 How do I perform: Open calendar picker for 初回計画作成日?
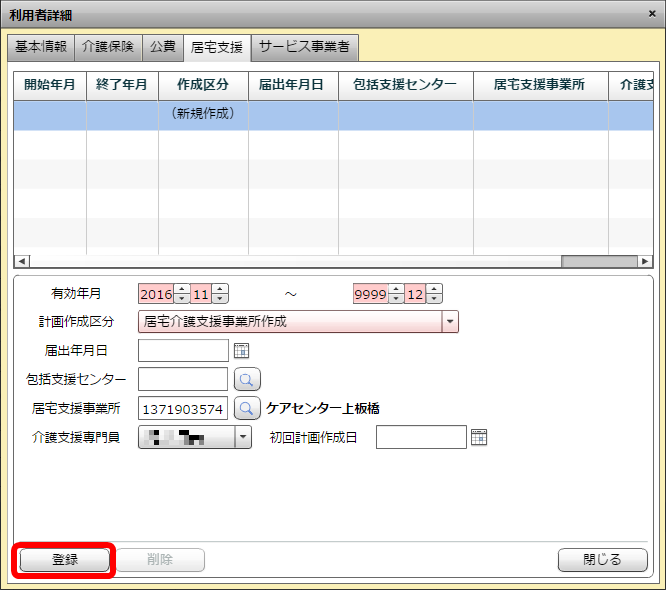coord(478,438)
